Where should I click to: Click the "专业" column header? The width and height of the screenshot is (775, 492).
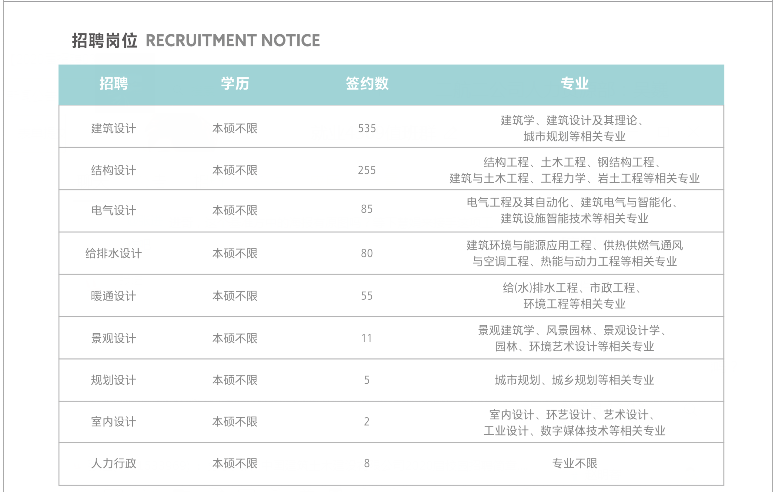[574, 84]
